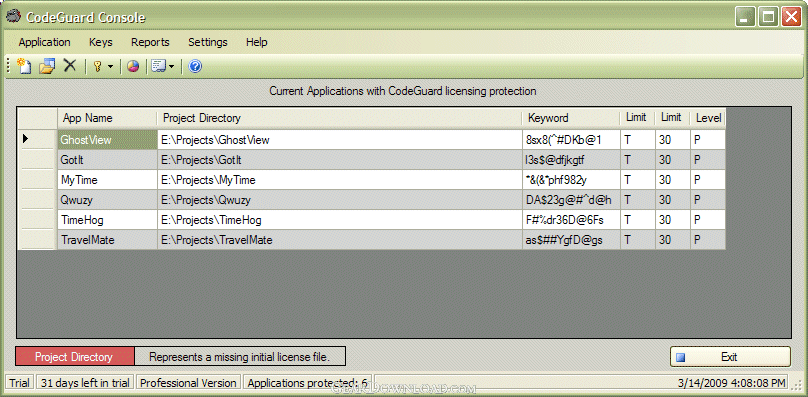
Task: Click the GotIt row header
Action: [37, 160]
